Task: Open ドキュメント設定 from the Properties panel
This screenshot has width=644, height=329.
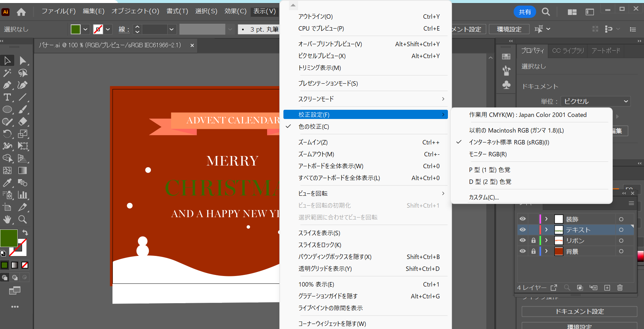Action: click(579, 311)
